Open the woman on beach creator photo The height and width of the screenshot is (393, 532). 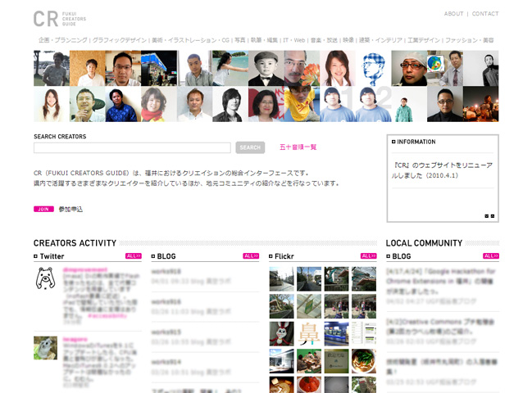click(x=230, y=68)
